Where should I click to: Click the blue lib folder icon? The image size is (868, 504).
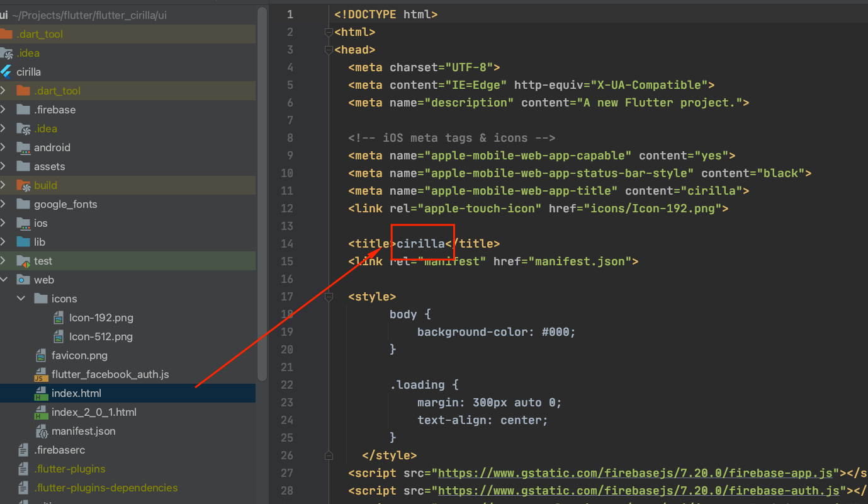[22, 242]
